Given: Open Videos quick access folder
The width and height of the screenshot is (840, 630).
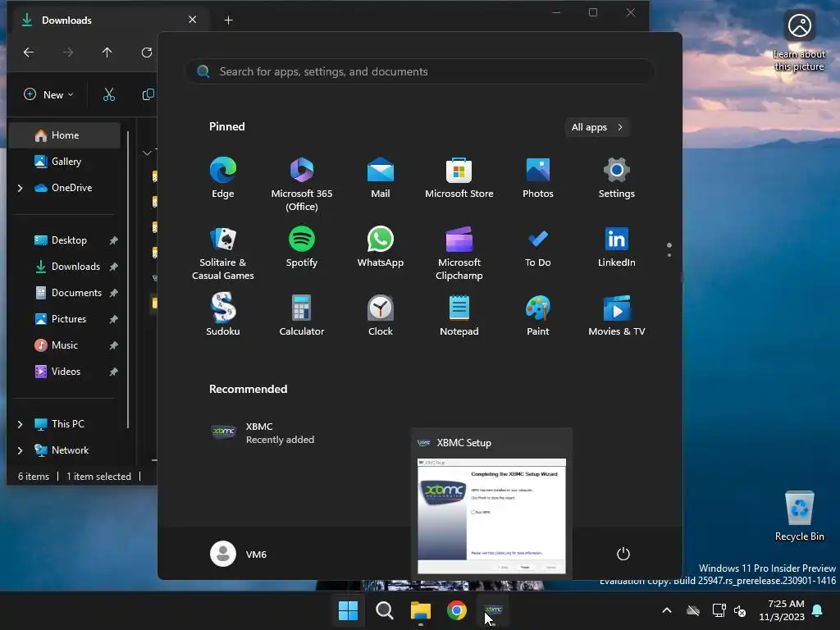Looking at the screenshot, I should pos(64,372).
